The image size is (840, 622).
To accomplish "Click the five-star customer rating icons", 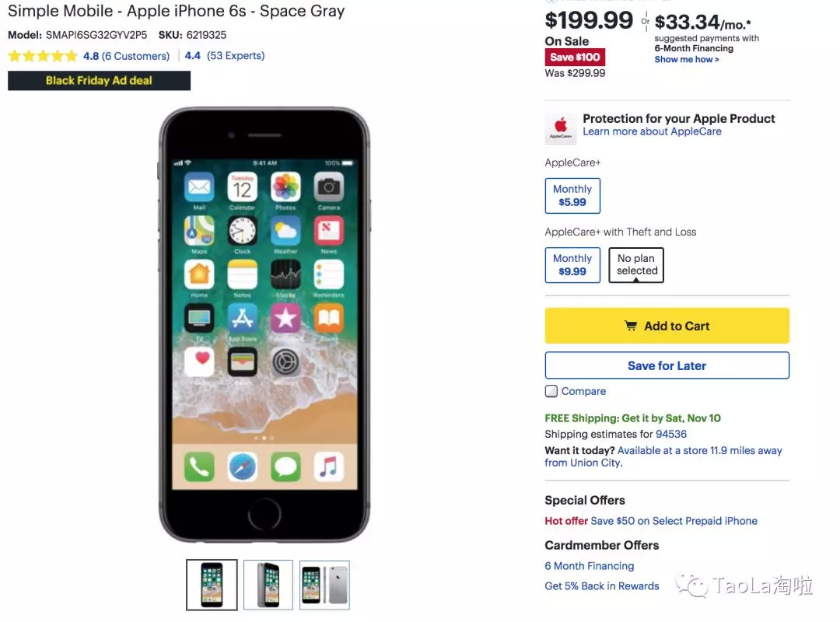I will tap(43, 56).
